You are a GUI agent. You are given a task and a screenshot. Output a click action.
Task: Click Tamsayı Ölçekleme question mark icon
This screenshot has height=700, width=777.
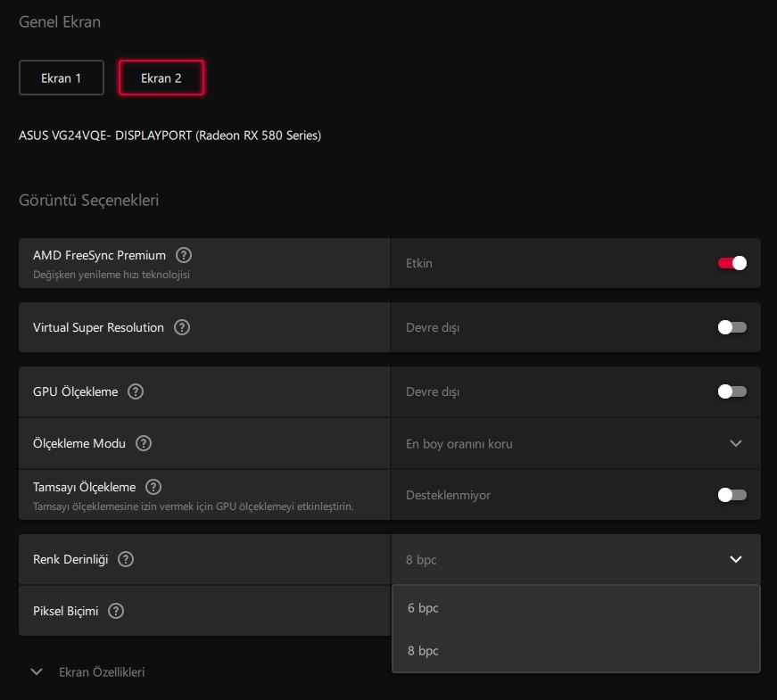tap(153, 487)
